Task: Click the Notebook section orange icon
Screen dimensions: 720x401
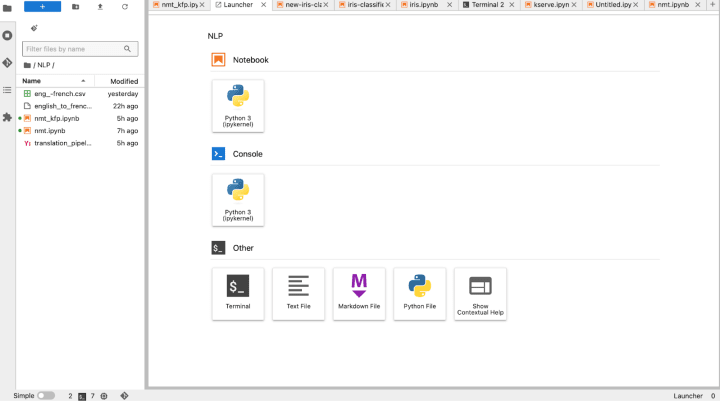Action: [x=218, y=60]
